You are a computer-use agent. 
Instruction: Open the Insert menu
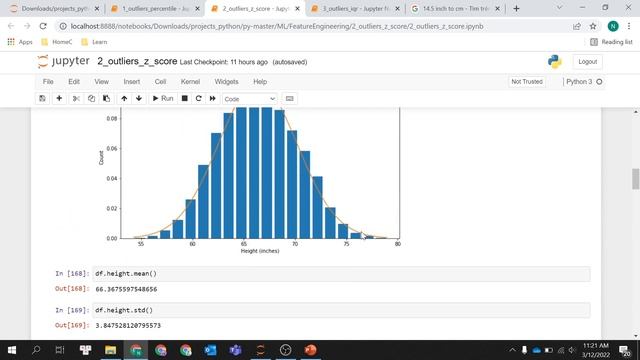coord(132,82)
